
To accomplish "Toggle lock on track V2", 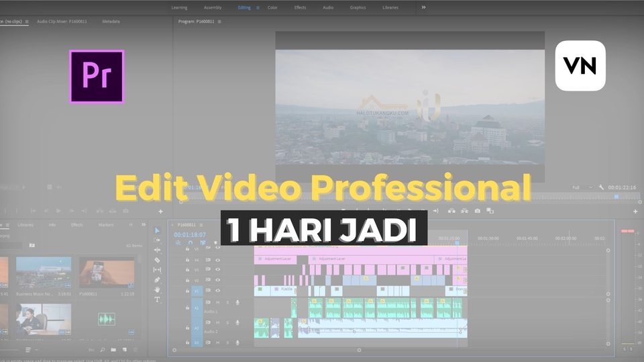I will coord(187,280).
